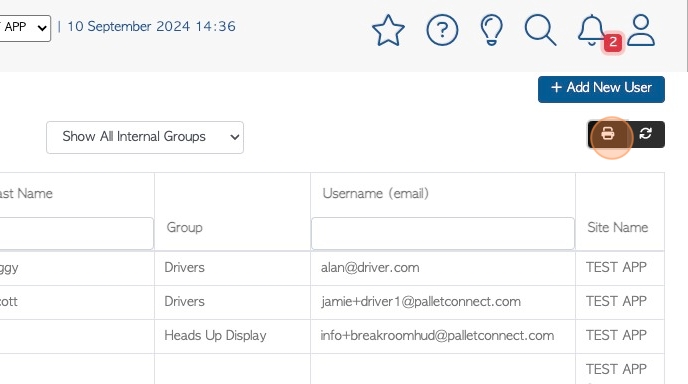The image size is (688, 384).
Task: Click the Add New User button
Action: pyautogui.click(x=601, y=89)
